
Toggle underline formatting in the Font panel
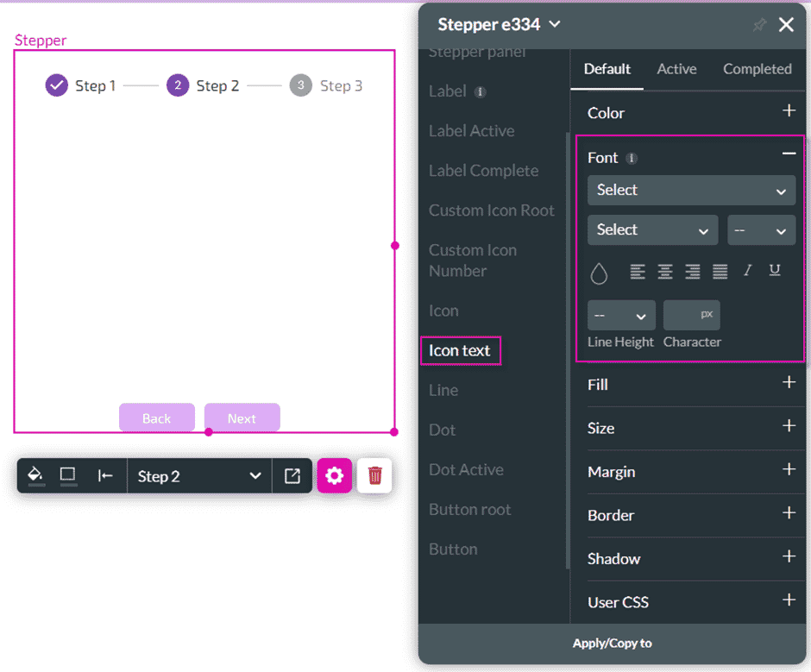[775, 271]
